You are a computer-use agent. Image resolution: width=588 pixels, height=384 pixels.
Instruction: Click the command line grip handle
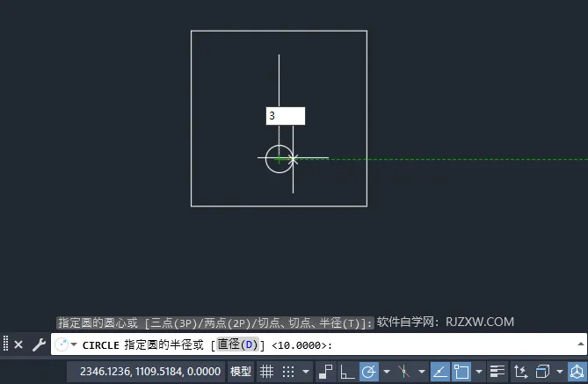click(x=5, y=344)
